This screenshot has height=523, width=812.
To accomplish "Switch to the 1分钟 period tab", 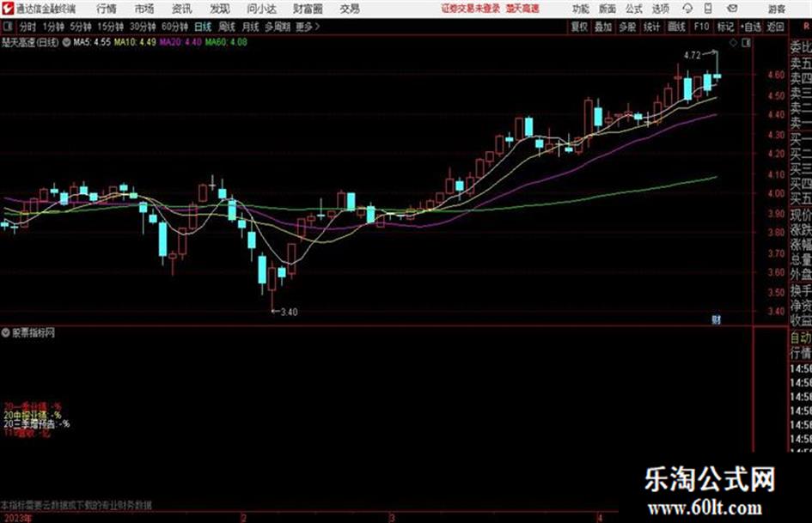I will (x=53, y=27).
